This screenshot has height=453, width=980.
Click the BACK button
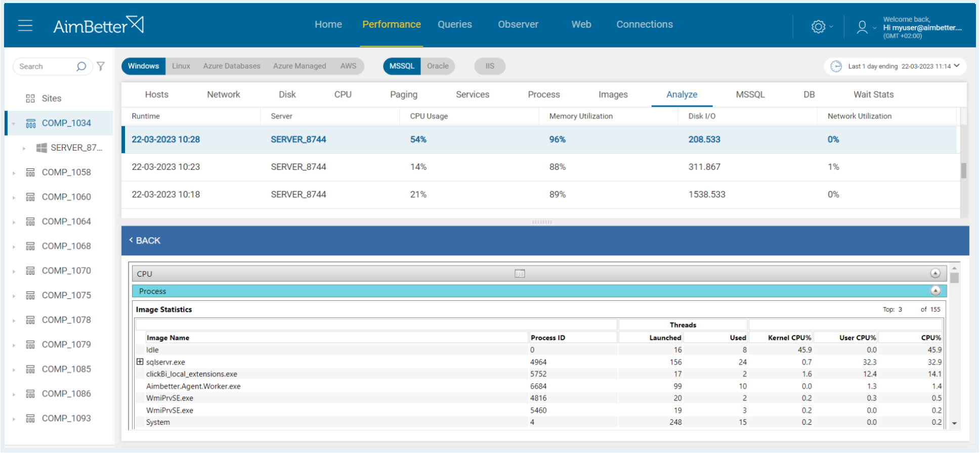coord(145,241)
